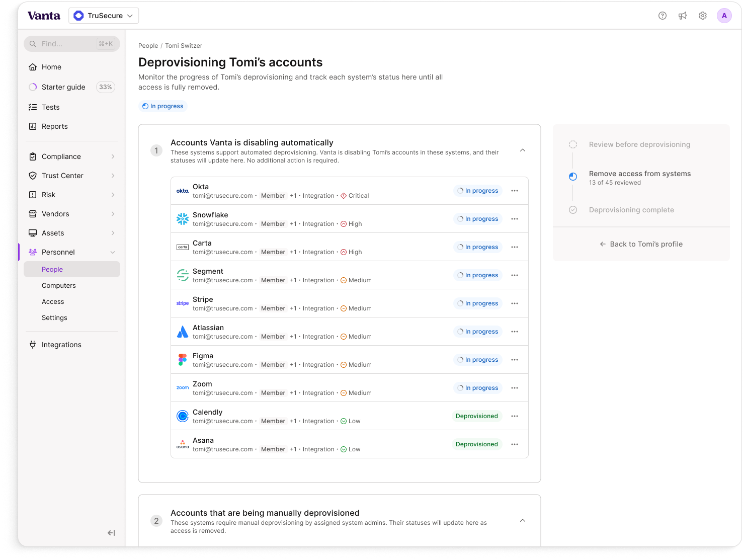Open more options for Asana row

point(515,444)
